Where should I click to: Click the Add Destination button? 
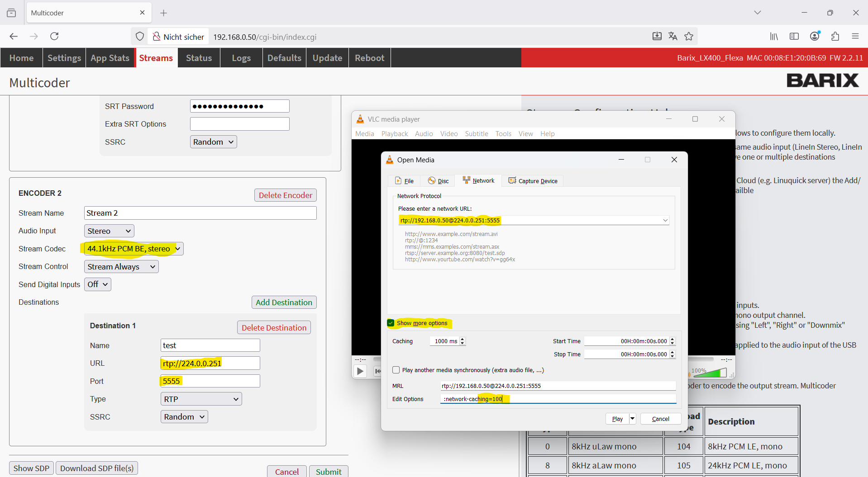[284, 302]
